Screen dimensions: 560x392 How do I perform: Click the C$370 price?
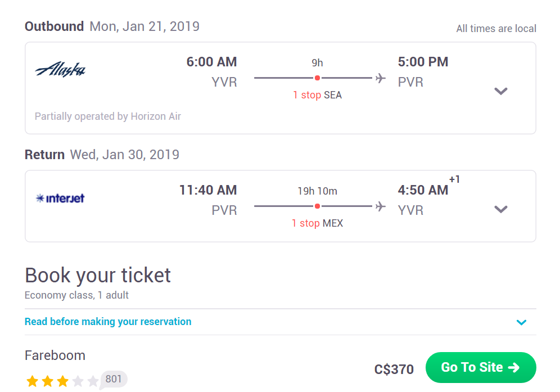click(394, 369)
